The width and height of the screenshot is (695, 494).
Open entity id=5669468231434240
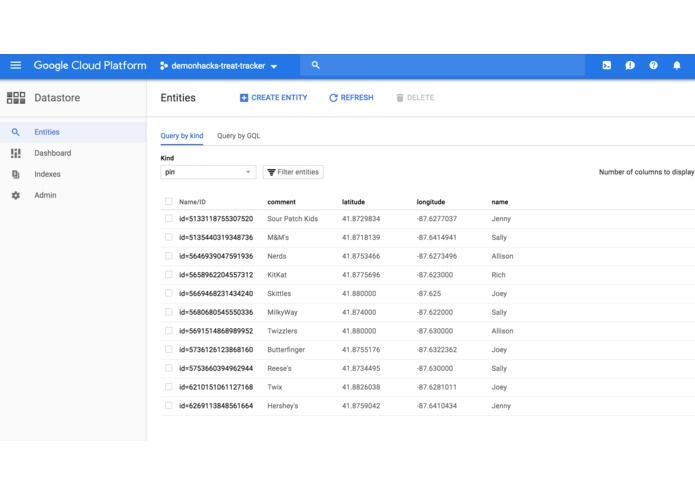pos(216,293)
